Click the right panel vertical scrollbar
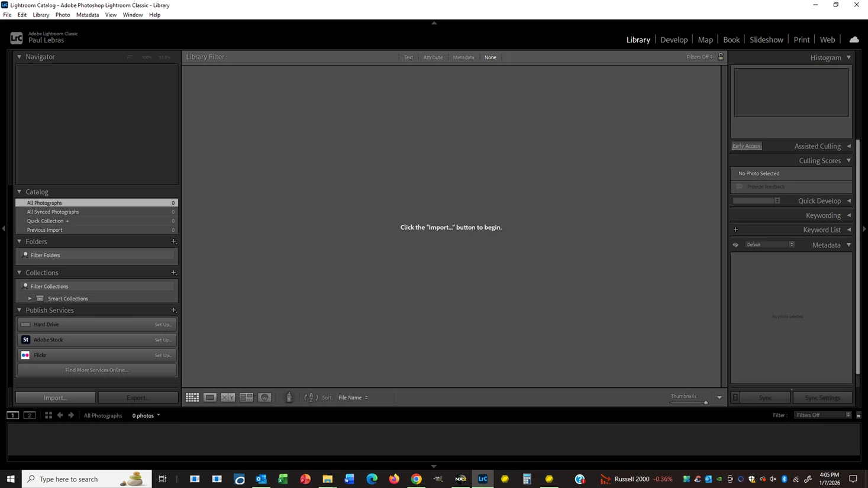868x488 pixels. pyautogui.click(x=858, y=257)
